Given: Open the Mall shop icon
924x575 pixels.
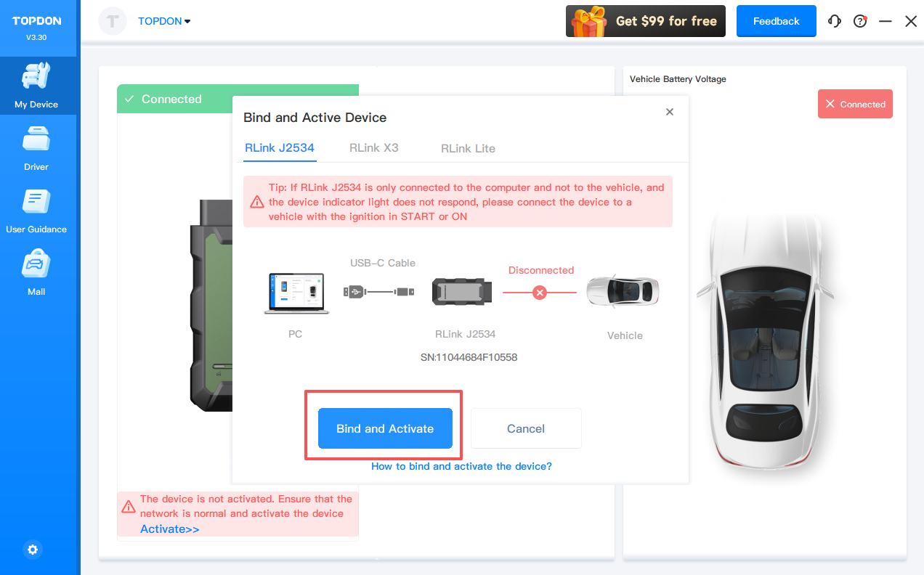Looking at the screenshot, I should pyautogui.click(x=36, y=264).
